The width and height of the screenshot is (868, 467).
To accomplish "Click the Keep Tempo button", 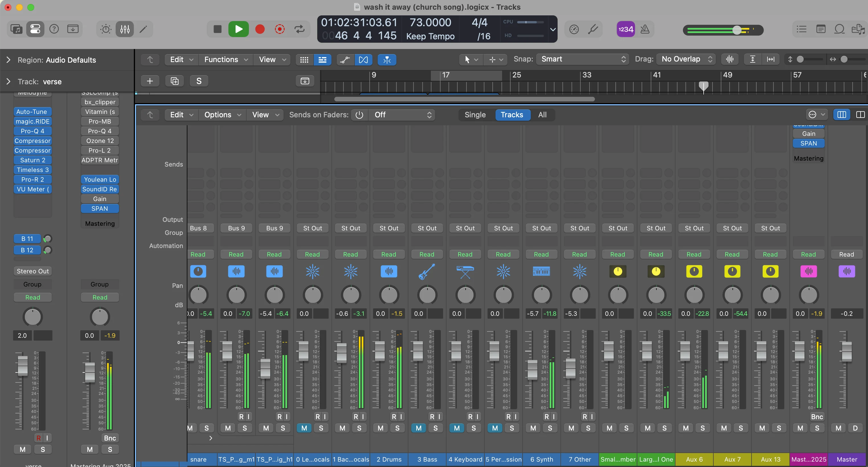I will coord(430,36).
